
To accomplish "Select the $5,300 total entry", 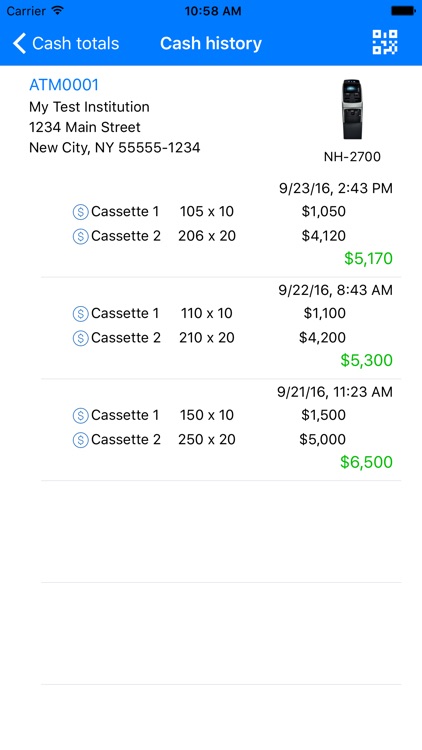I will pyautogui.click(x=366, y=360).
